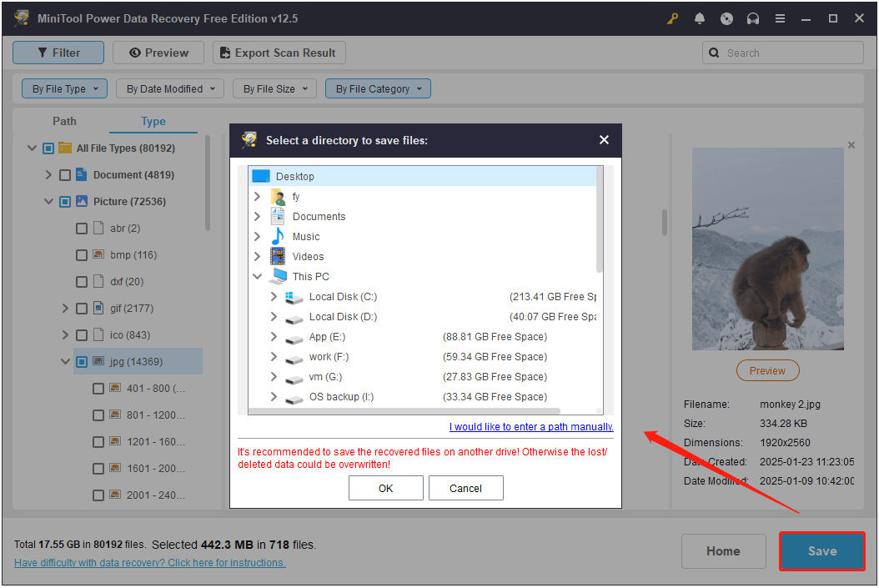Open the data recovery instructions link

pos(149,562)
